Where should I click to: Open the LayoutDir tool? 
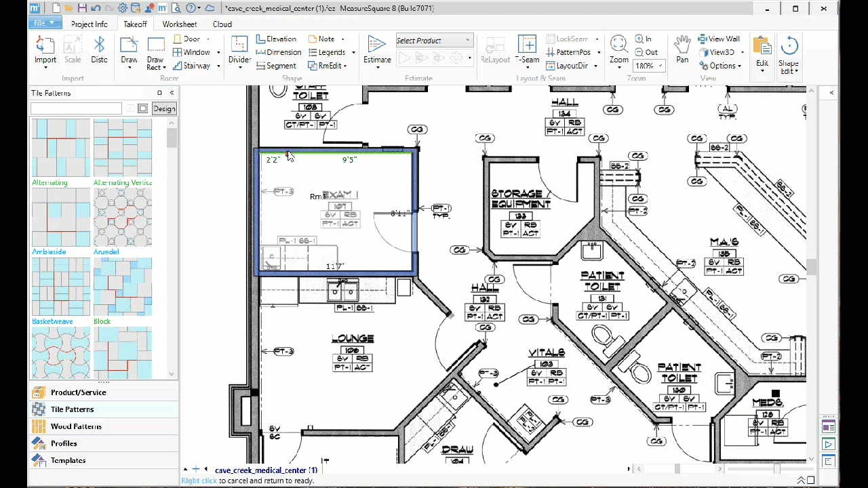click(x=567, y=66)
